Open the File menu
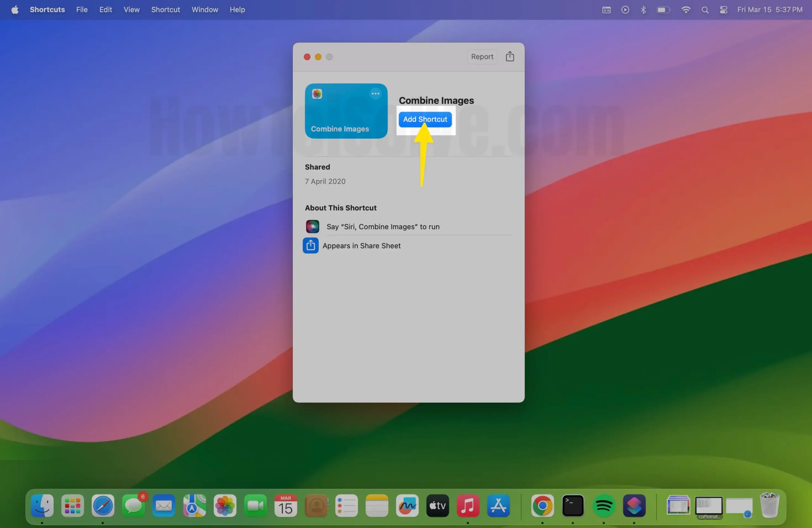Viewport: 812px width, 528px height. click(82, 10)
